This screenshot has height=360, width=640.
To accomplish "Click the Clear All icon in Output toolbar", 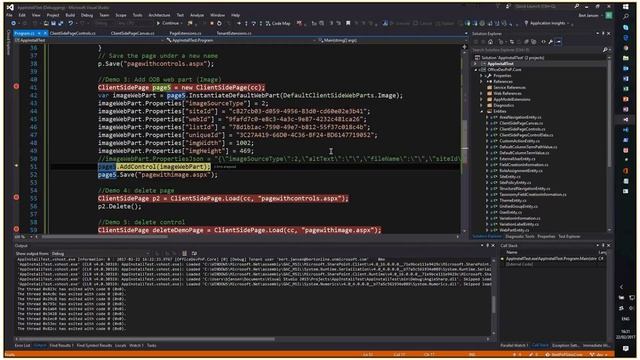I will pos(184,253).
